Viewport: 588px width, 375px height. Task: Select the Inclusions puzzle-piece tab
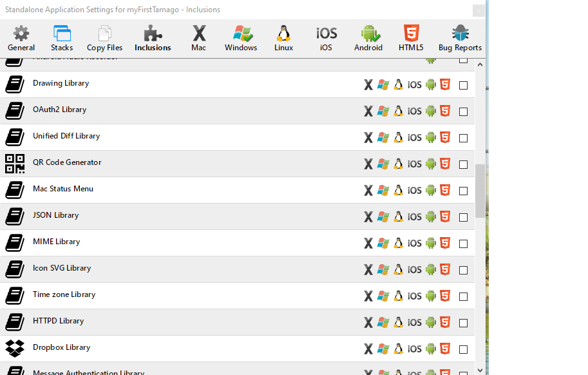tap(153, 38)
